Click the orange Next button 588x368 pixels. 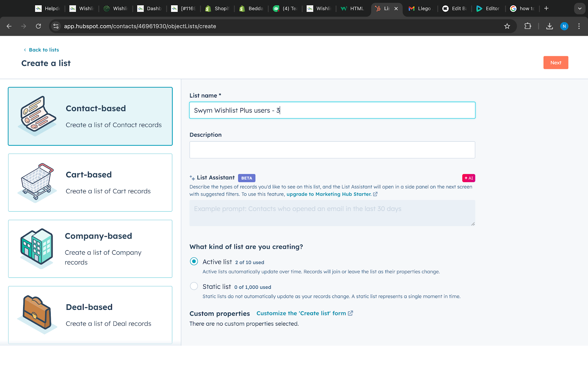556,63
